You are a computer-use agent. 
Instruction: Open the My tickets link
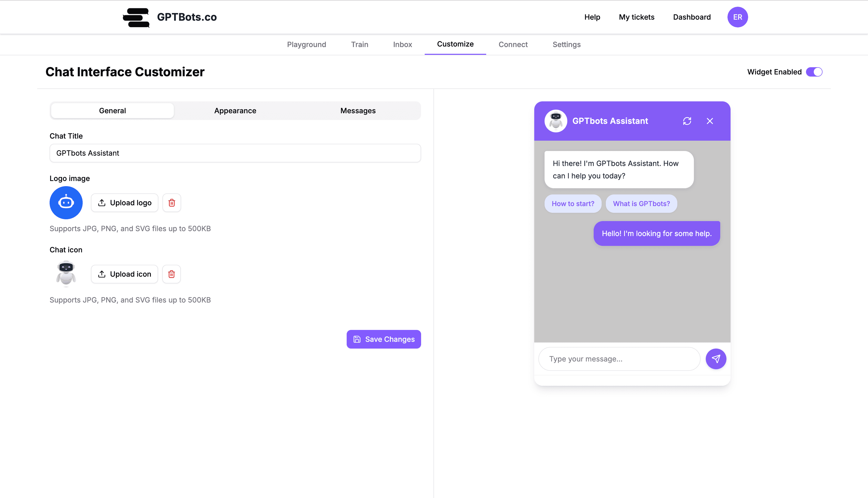coord(636,17)
